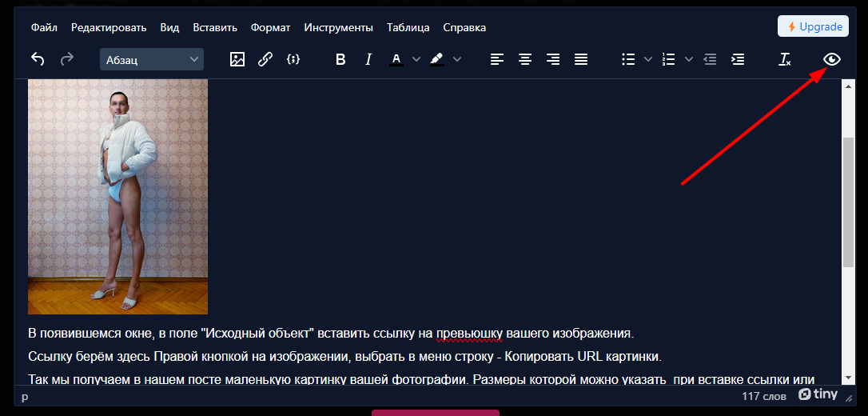Viewport: 868px width, 416px height.
Task: Open the Редактировать menu
Action: [x=109, y=27]
